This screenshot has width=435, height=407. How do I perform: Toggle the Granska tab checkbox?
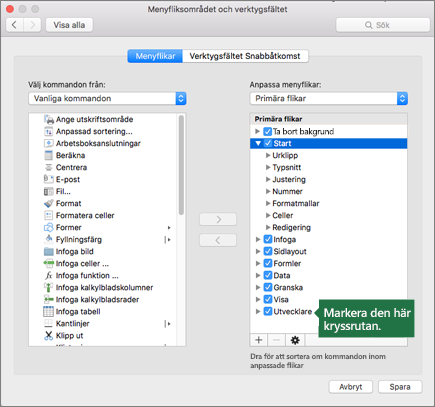268,287
